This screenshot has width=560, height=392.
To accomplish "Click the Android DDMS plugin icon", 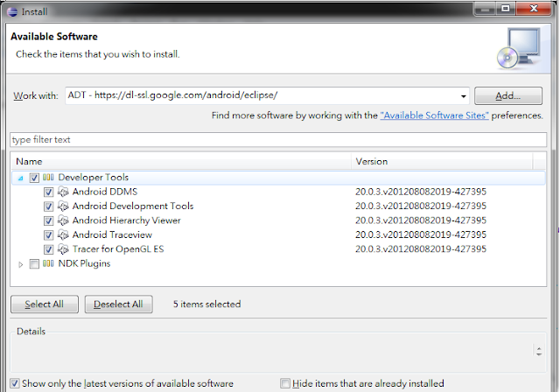I will (x=63, y=192).
